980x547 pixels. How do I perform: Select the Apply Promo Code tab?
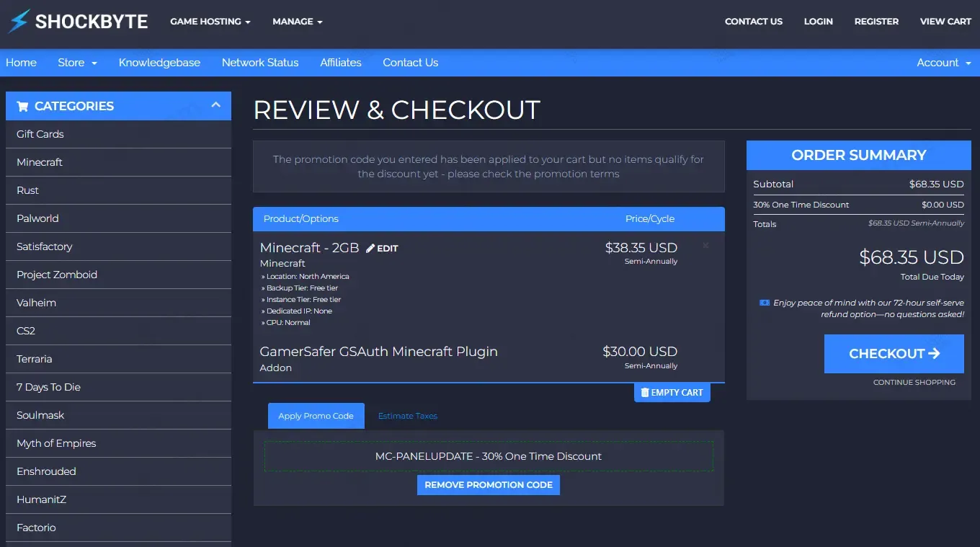[316, 416]
